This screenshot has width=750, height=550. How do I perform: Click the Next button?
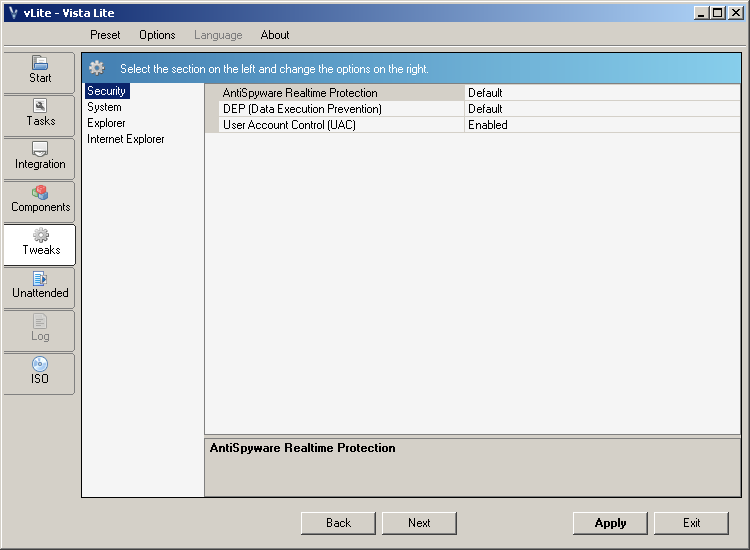(419, 523)
